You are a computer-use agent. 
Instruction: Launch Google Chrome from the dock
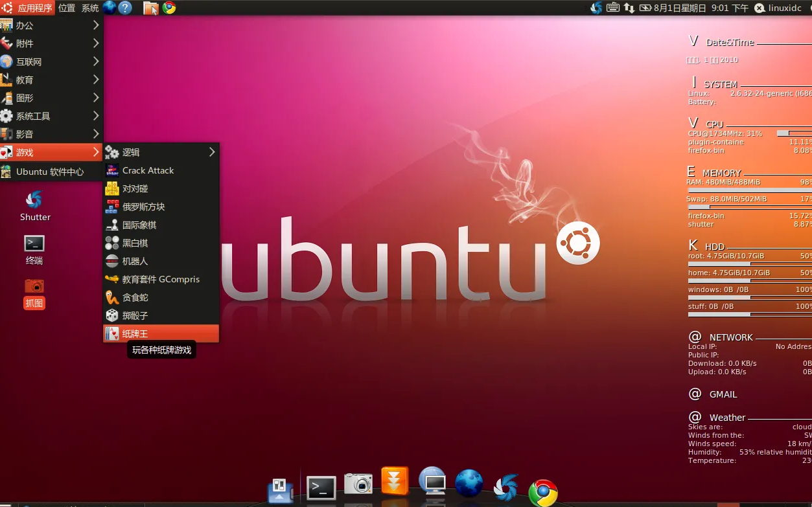pyautogui.click(x=543, y=493)
